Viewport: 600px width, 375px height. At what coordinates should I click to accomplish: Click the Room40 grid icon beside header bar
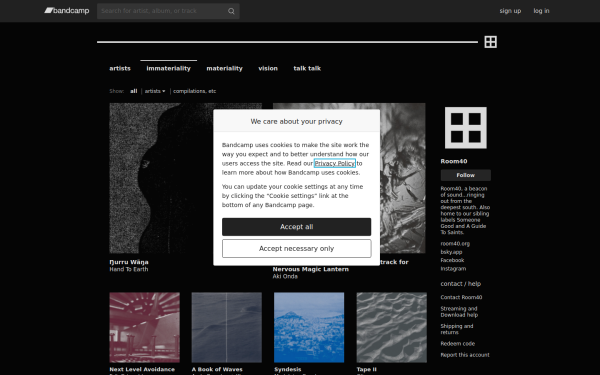pyautogui.click(x=490, y=42)
